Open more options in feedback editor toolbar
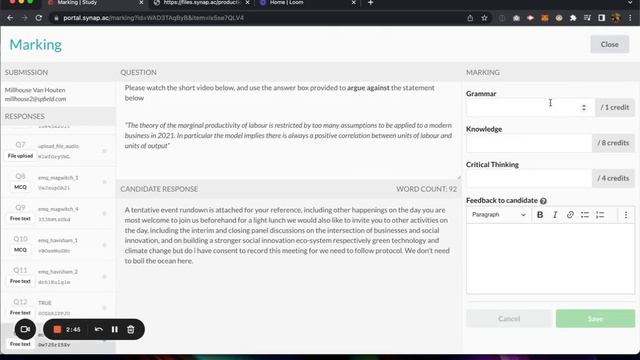640x360 pixels. coord(626,215)
